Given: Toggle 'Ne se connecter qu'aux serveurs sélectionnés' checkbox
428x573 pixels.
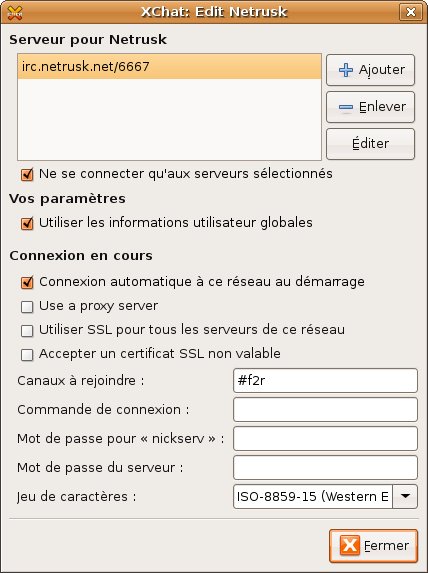Looking at the screenshot, I should 27,174.
